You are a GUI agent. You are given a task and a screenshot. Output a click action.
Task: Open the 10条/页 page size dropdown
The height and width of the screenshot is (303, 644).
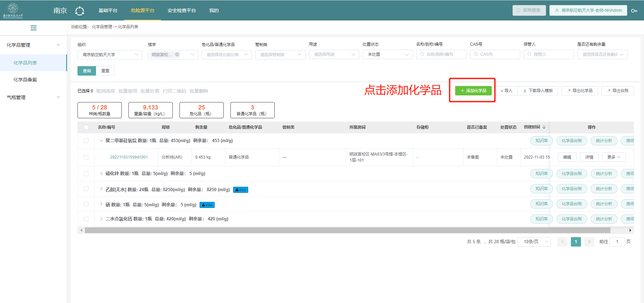click(534, 242)
